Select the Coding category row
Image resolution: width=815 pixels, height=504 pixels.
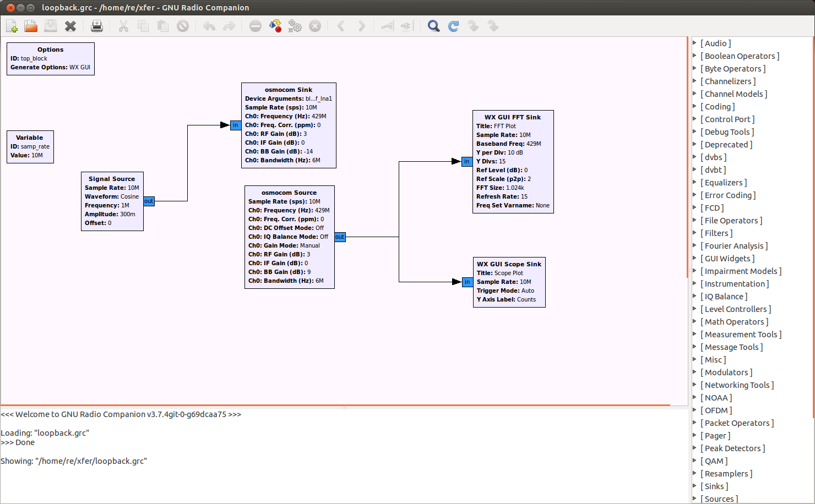[752, 107]
